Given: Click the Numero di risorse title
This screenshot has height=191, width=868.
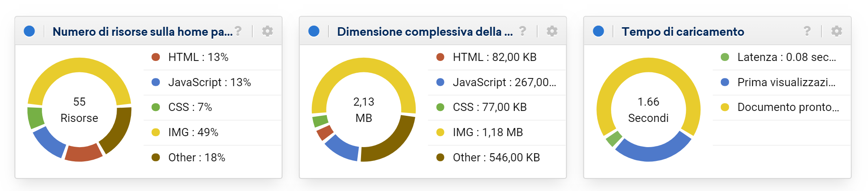Looking at the screenshot, I should click(143, 32).
